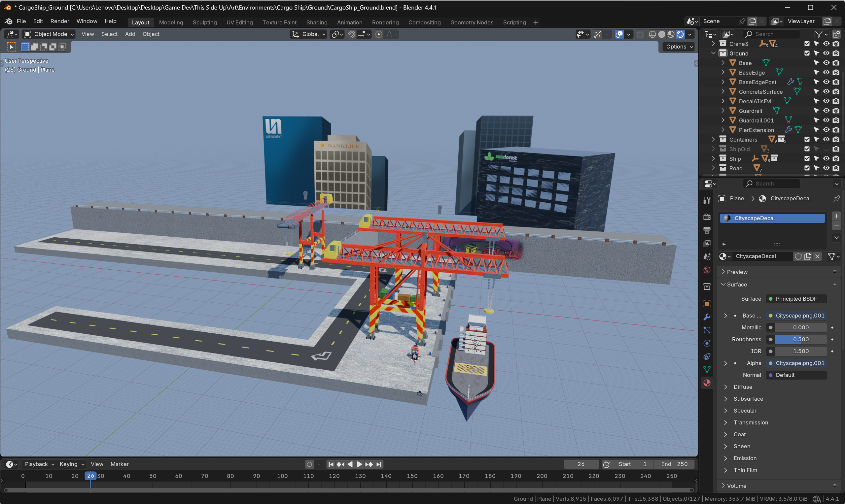Collapse the Ground collection in outliner
The width and height of the screenshot is (845, 504).
713,53
